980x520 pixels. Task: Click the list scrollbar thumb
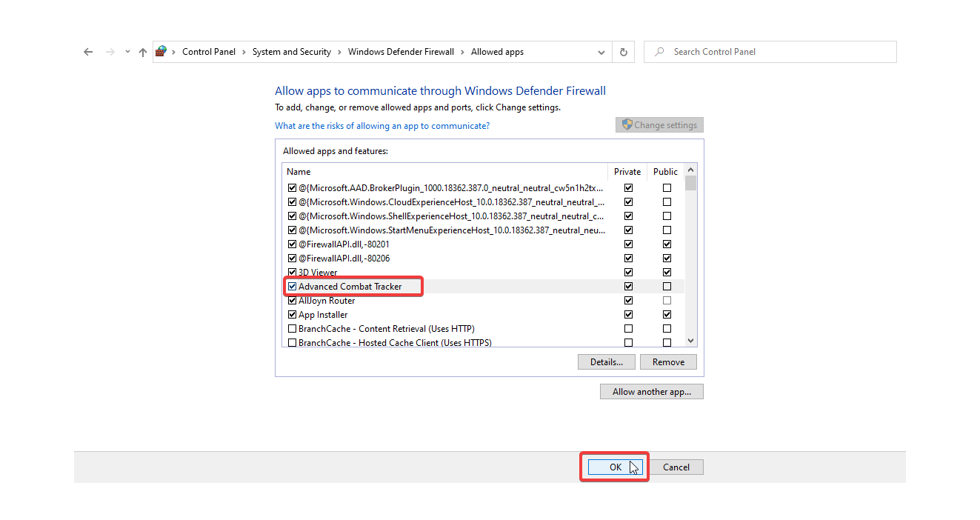point(690,182)
